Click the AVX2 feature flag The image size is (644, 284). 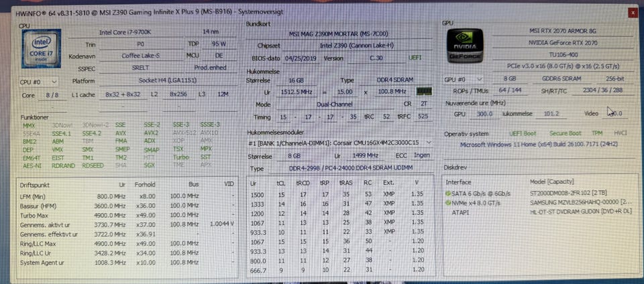(151, 133)
